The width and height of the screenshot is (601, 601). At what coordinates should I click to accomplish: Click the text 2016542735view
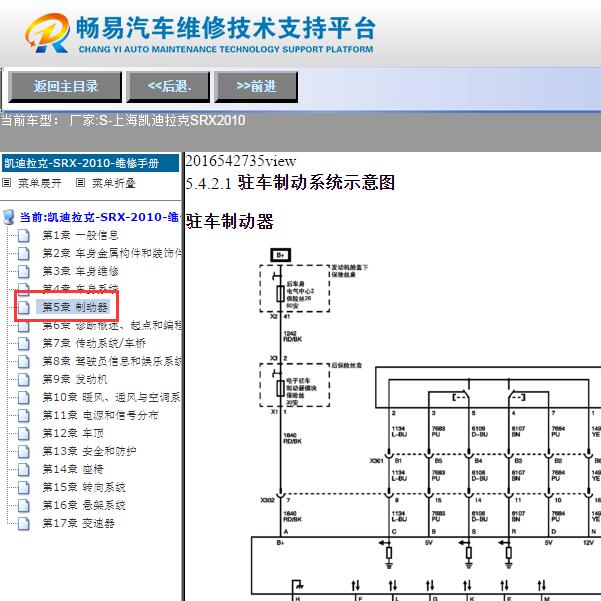[x=241, y=161]
